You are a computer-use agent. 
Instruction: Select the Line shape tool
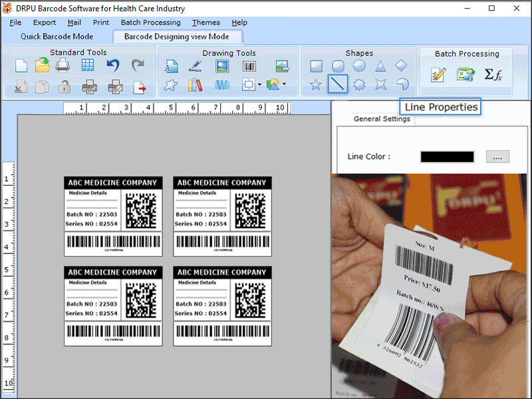click(338, 84)
